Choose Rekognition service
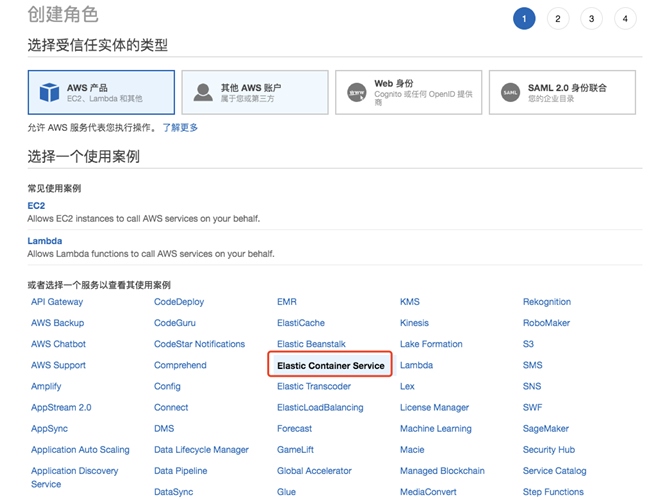The image size is (650, 500). (547, 302)
